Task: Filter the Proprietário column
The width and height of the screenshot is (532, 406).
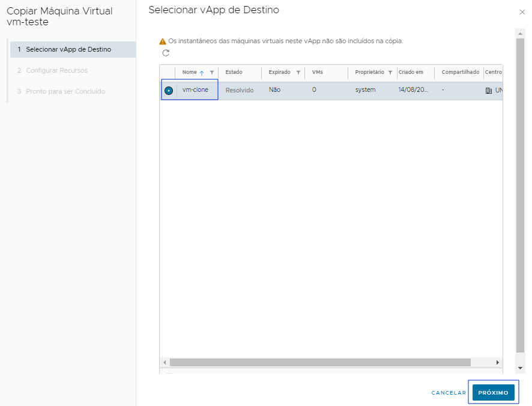Action: 390,72
